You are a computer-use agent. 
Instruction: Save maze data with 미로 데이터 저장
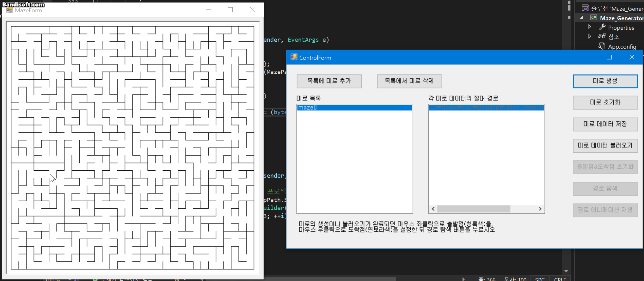[605, 124]
